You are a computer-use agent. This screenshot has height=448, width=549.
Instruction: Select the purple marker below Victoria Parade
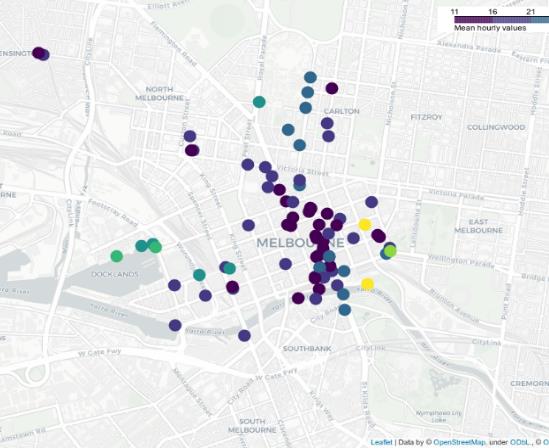pyautogui.click(x=371, y=202)
